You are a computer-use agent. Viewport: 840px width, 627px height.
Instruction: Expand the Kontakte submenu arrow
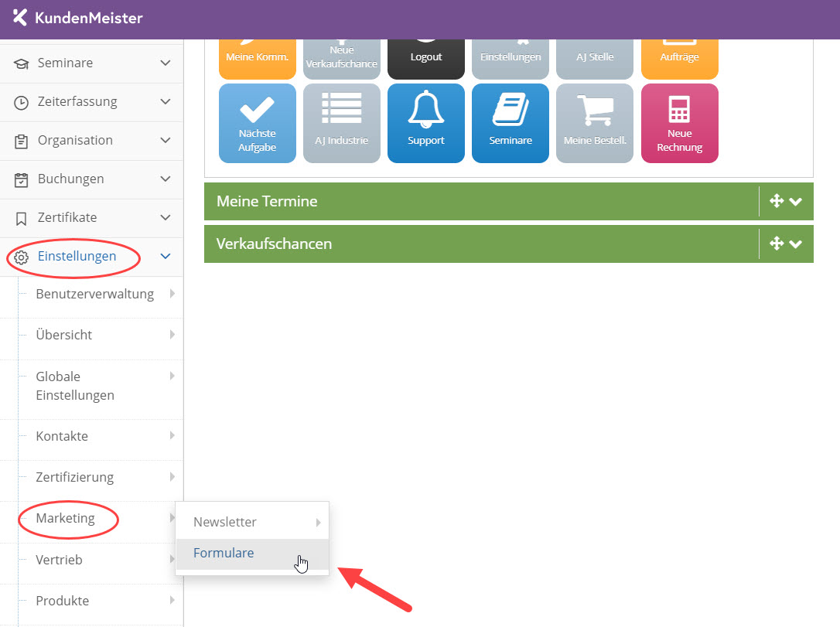172,435
